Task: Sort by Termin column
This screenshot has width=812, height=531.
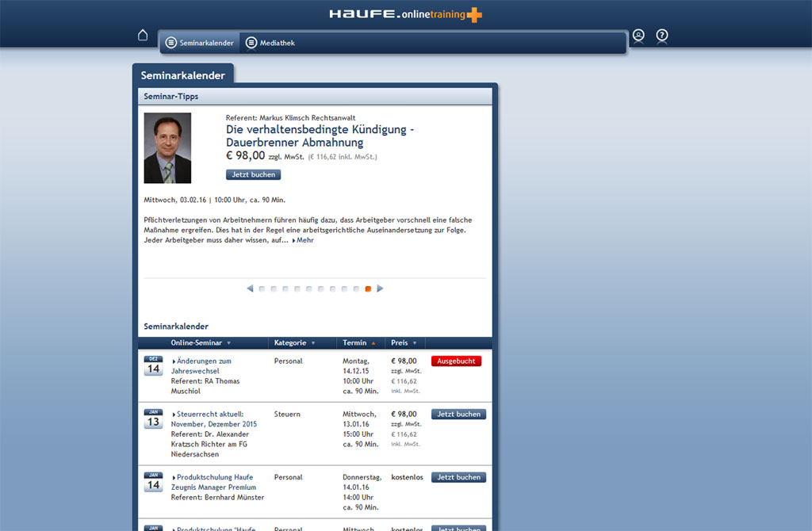Action: pyautogui.click(x=359, y=342)
